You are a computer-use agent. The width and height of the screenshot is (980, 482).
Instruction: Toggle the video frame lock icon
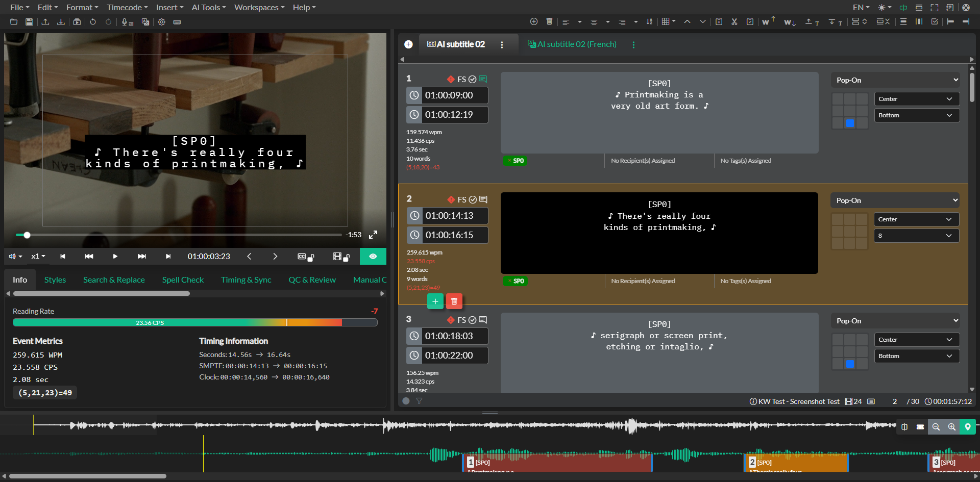point(341,257)
